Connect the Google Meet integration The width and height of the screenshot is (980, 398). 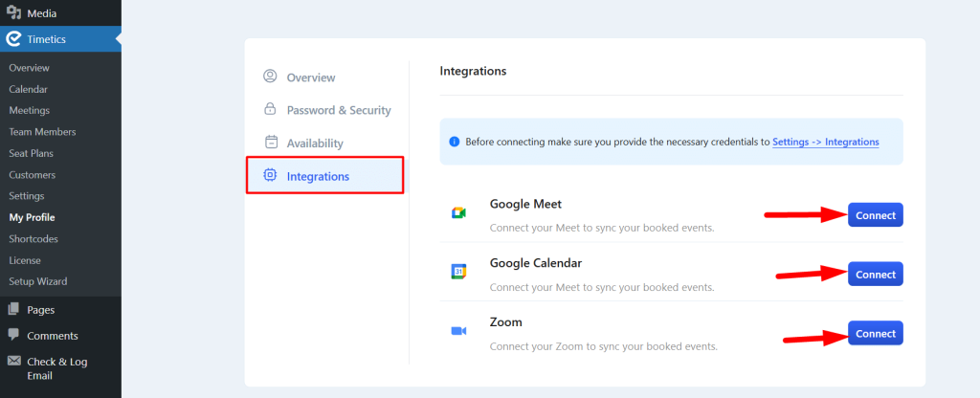click(x=875, y=215)
